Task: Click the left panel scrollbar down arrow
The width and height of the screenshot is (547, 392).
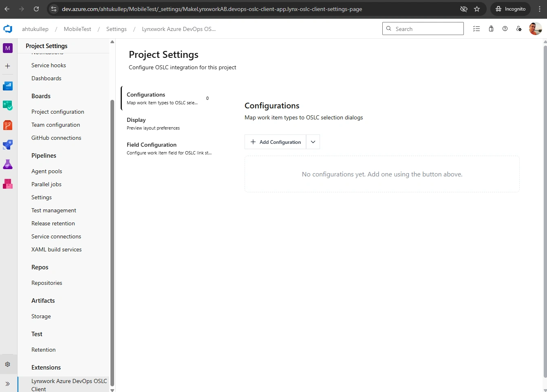Action: 112,390
